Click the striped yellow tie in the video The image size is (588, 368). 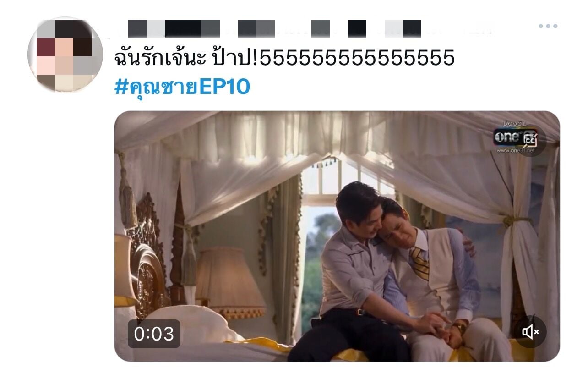(x=419, y=263)
